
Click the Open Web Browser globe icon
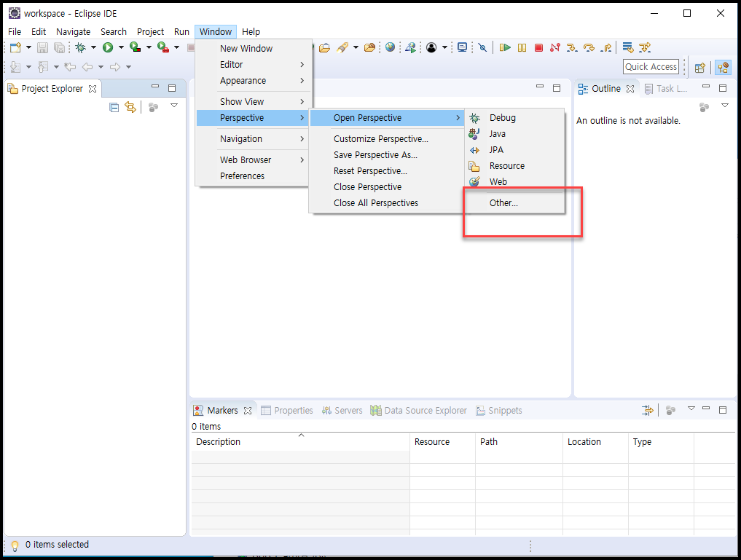(x=390, y=47)
